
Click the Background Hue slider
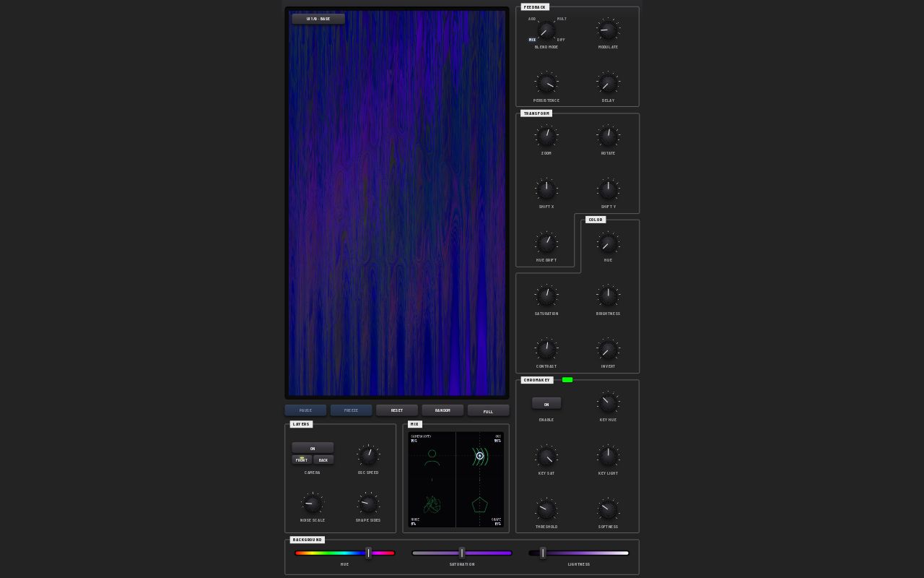coord(344,553)
